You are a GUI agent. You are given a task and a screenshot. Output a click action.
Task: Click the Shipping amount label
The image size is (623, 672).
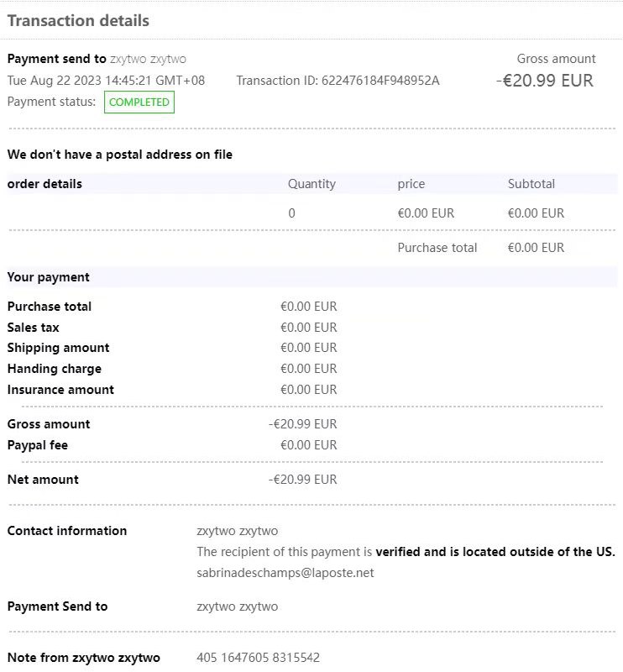pyautogui.click(x=59, y=348)
